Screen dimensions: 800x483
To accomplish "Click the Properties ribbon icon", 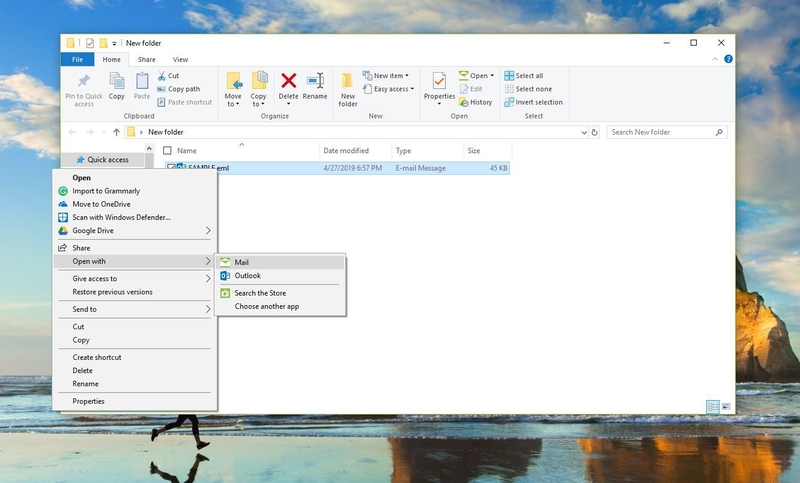I will (x=439, y=81).
